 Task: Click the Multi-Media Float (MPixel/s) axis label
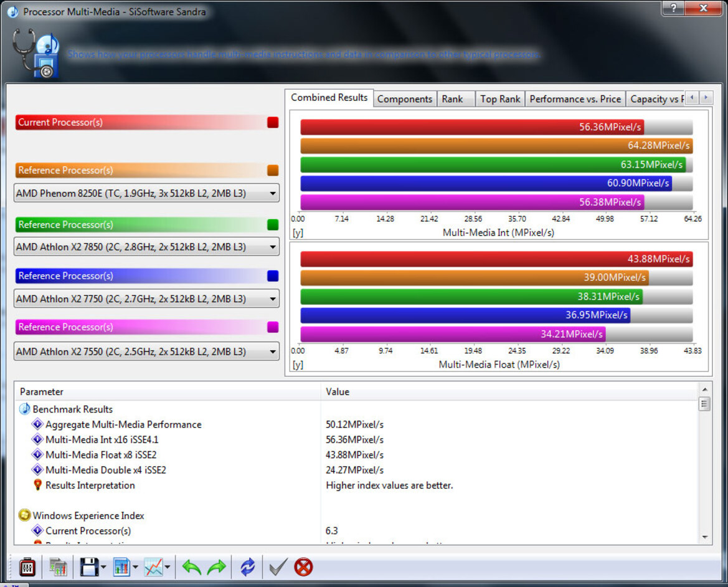(499, 365)
